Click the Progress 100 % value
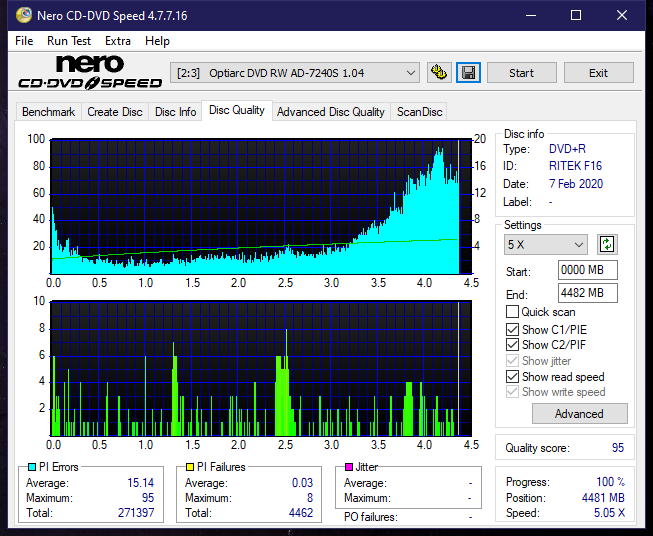This screenshot has height=536, width=653. pyautogui.click(x=611, y=482)
